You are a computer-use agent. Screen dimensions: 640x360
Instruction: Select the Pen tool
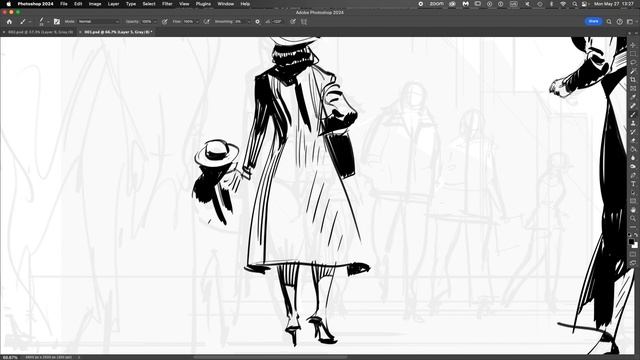coord(633,176)
